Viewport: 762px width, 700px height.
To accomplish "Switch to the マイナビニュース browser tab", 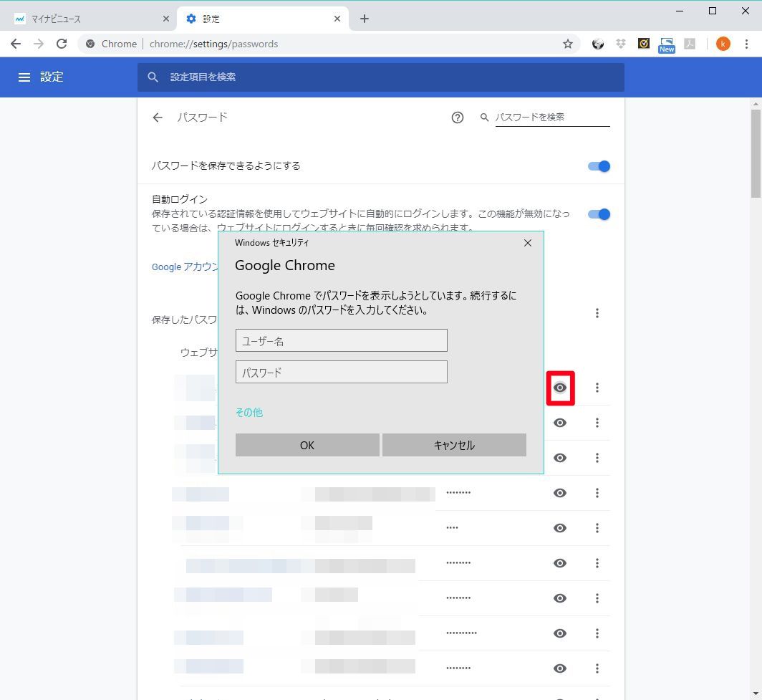I will [90, 19].
